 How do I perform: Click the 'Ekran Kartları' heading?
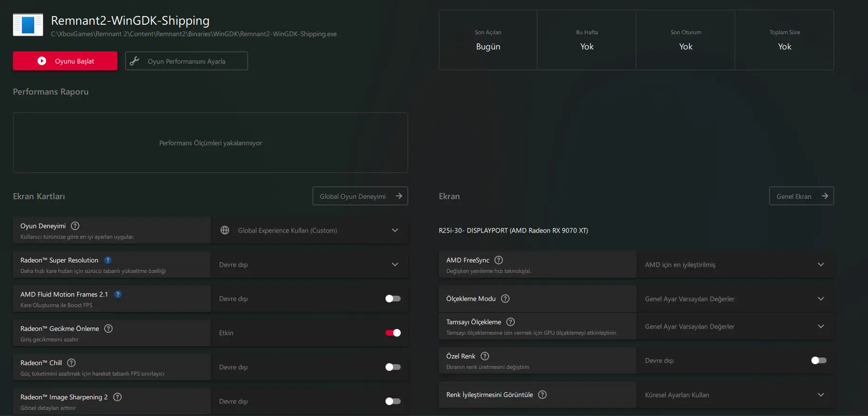click(39, 196)
